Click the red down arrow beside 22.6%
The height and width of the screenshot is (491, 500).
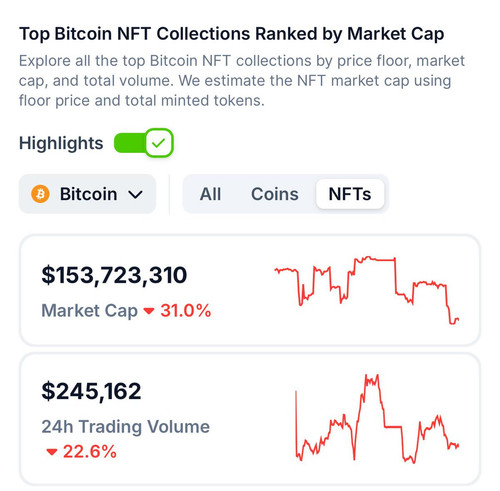pyautogui.click(x=52, y=452)
